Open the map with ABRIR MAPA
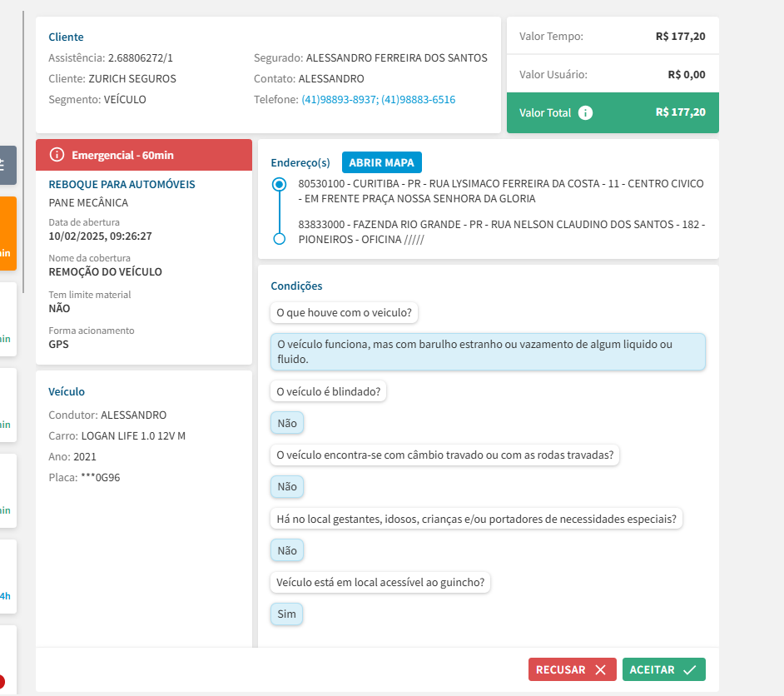784x696 pixels. (x=382, y=162)
